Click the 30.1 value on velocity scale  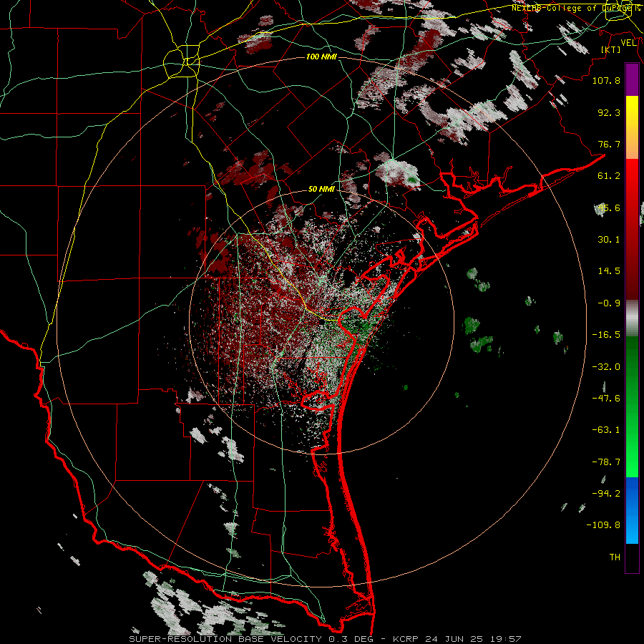coord(609,240)
